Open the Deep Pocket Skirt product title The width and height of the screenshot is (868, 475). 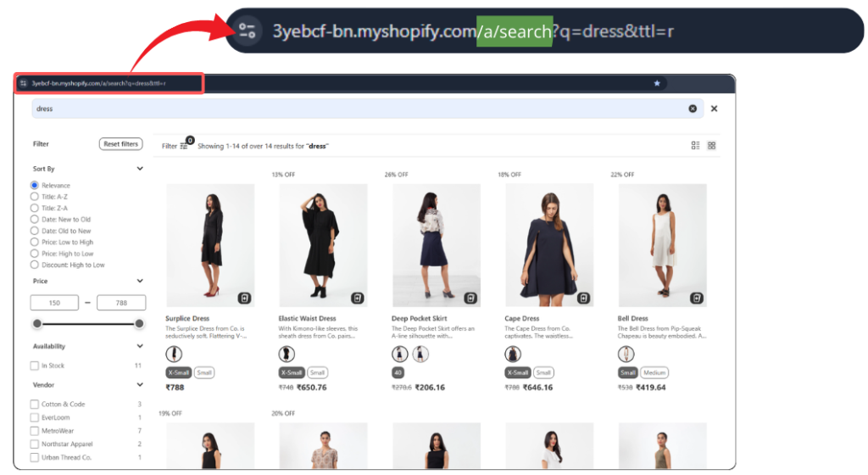tap(419, 318)
